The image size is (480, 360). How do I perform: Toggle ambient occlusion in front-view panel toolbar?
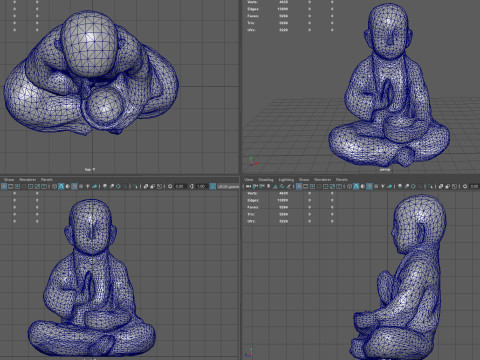tap(105, 186)
